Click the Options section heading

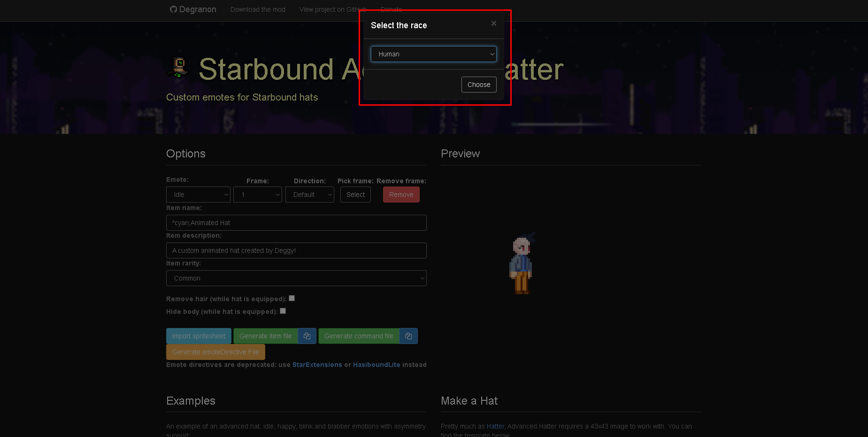click(x=186, y=154)
